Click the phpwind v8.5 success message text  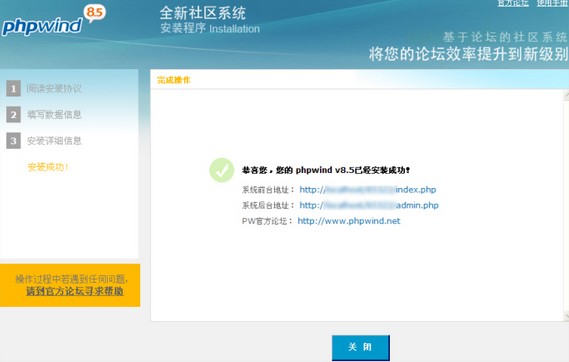pos(326,170)
